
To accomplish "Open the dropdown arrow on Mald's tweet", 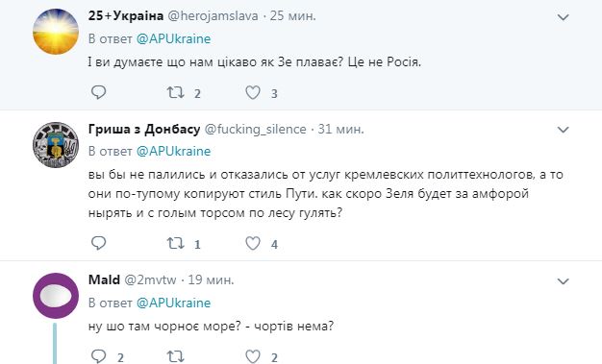I will (563, 281).
